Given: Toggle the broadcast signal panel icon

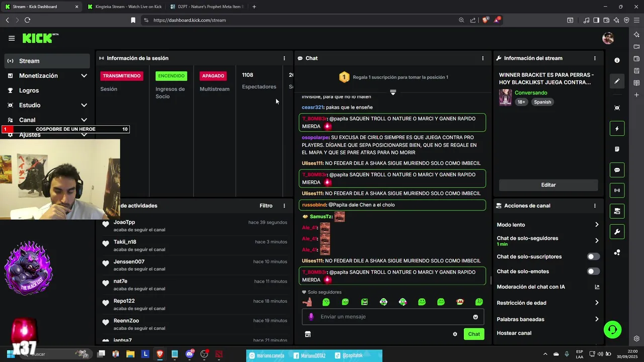Looking at the screenshot, I should (617, 191).
